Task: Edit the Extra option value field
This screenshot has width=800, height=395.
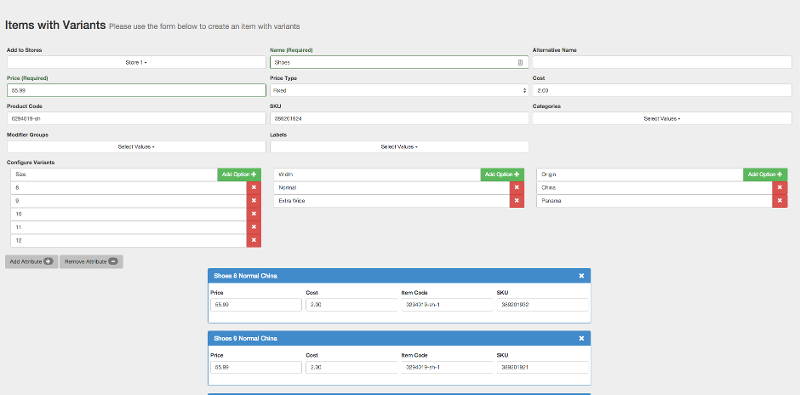Action: coord(392,201)
